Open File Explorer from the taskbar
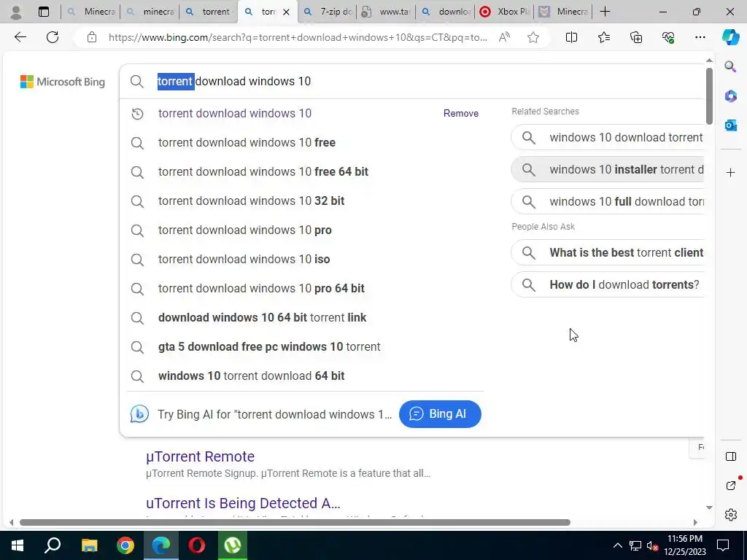The height and width of the screenshot is (560, 747). click(x=89, y=545)
